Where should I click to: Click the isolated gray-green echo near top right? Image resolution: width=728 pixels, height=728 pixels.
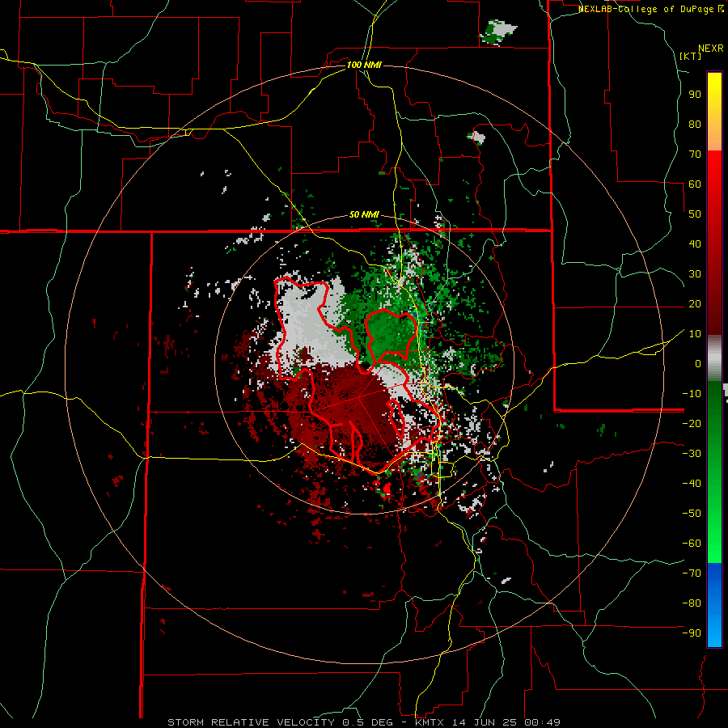click(x=498, y=32)
